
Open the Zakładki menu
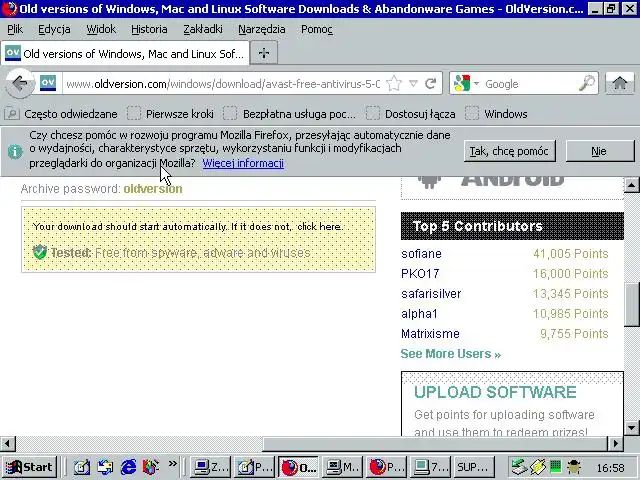(x=203, y=29)
